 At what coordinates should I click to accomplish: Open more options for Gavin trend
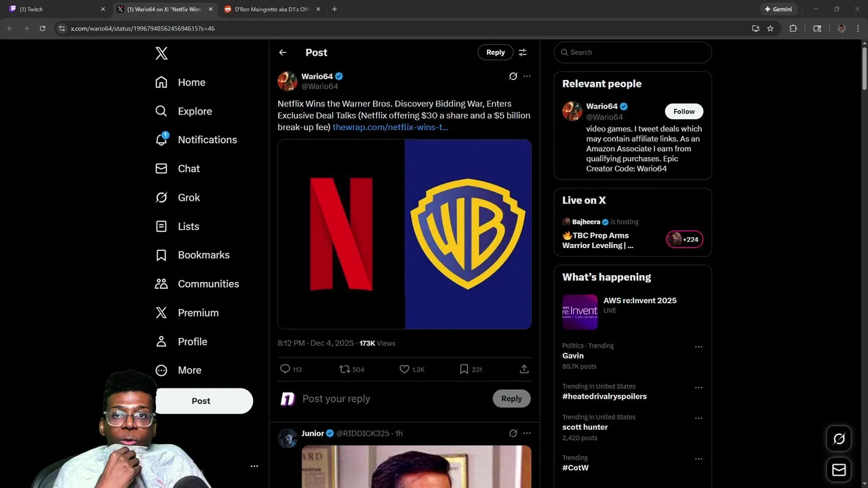point(698,346)
